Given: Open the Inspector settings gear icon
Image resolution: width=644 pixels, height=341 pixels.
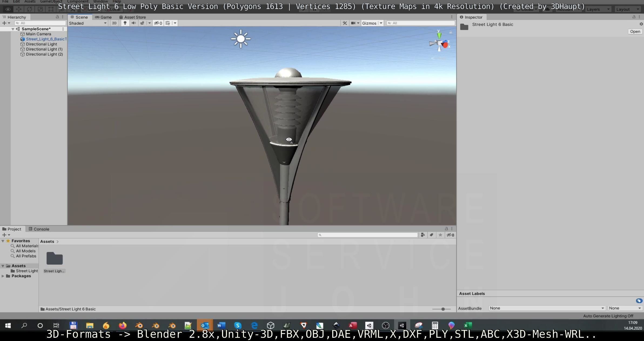Looking at the screenshot, I should click(641, 24).
